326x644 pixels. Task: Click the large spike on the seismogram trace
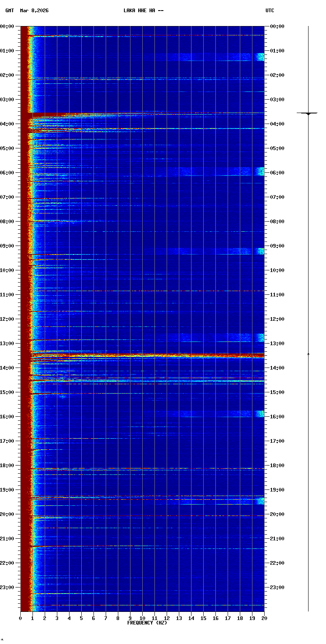(308, 113)
